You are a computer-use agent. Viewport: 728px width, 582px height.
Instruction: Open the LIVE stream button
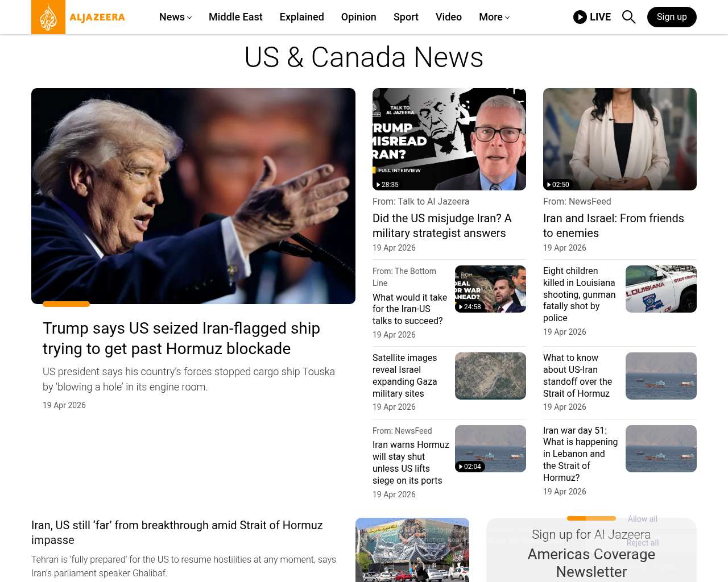point(592,17)
